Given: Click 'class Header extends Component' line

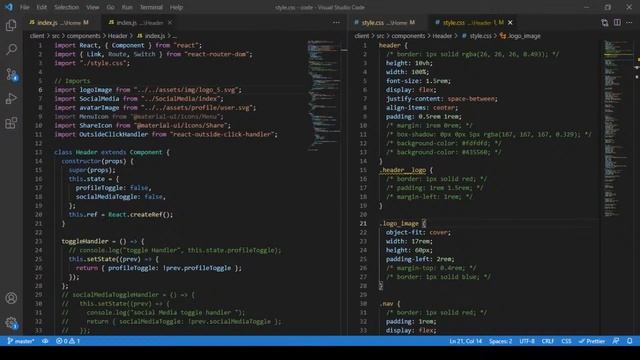Looking at the screenshot, I should point(111,152).
